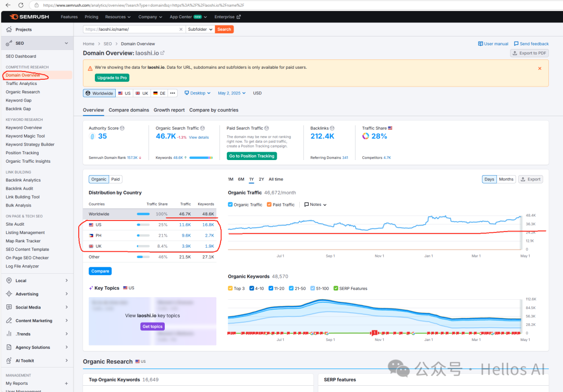
Task: Toggle the Top 3 keywords checkbox
Action: point(230,288)
